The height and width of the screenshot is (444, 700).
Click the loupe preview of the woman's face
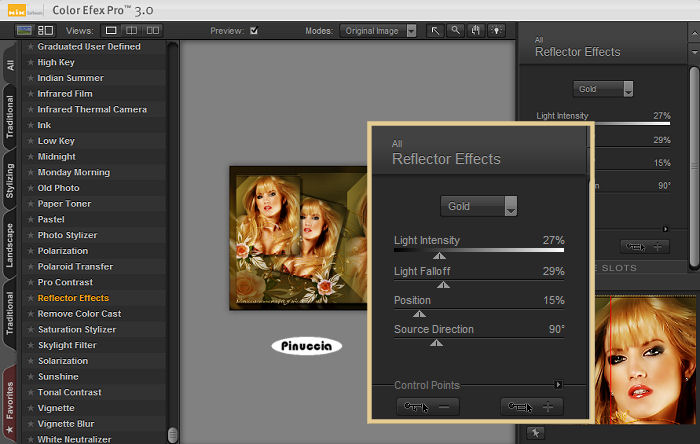pyautogui.click(x=646, y=360)
